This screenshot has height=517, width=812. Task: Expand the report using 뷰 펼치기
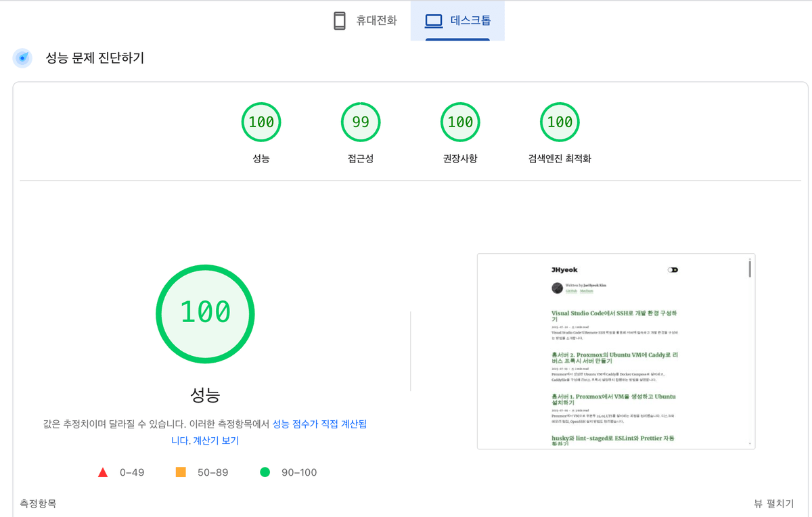point(777,503)
